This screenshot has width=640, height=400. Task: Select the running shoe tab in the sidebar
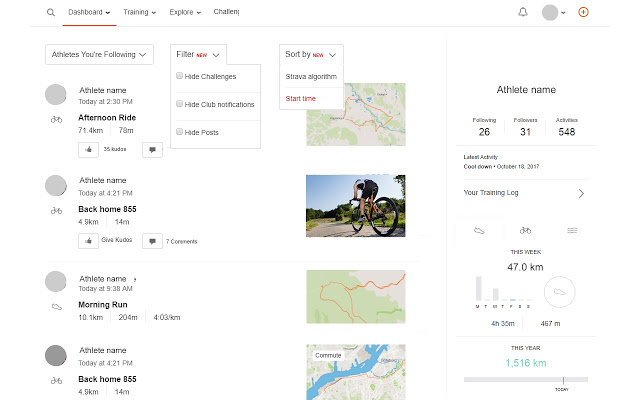pos(479,231)
